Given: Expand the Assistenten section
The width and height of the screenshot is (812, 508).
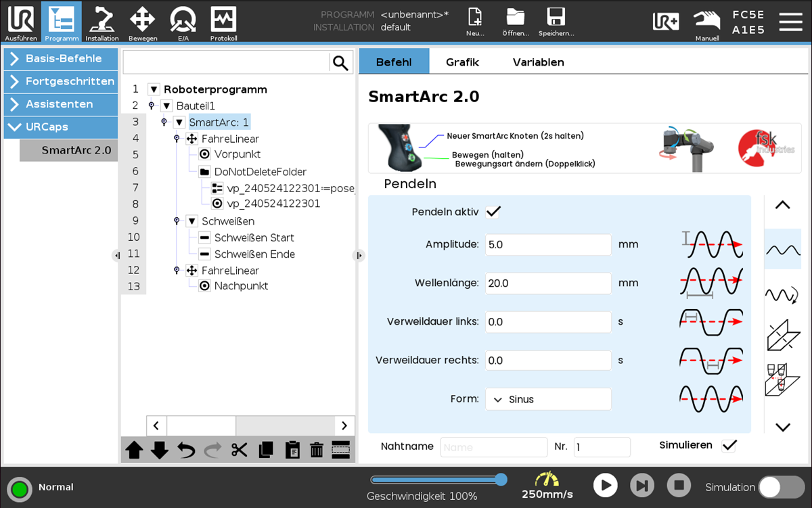Looking at the screenshot, I should 61,104.
